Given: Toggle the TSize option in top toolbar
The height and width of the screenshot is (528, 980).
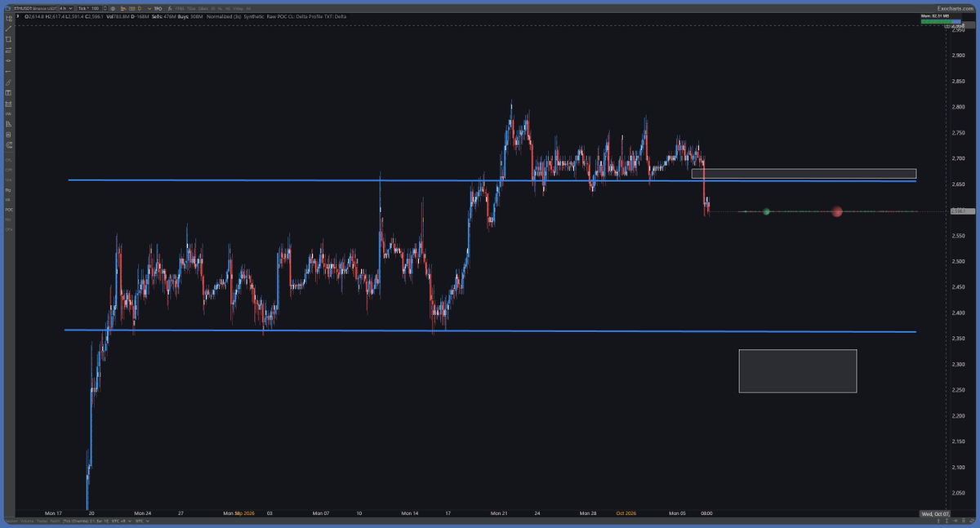Looking at the screenshot, I should click(x=191, y=8).
